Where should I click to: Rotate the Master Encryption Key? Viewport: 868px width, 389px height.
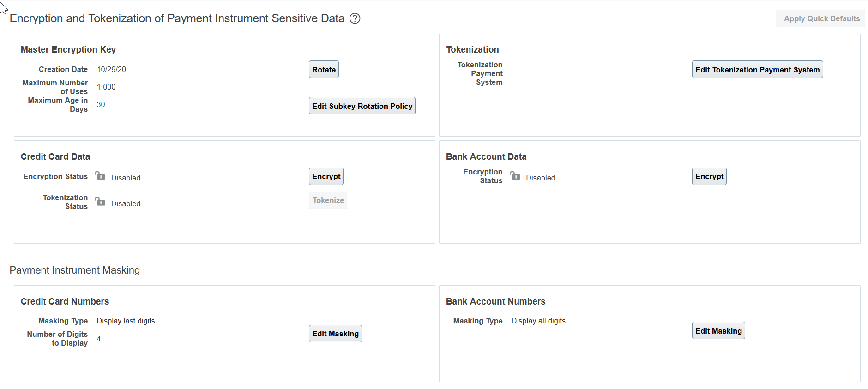[324, 69]
